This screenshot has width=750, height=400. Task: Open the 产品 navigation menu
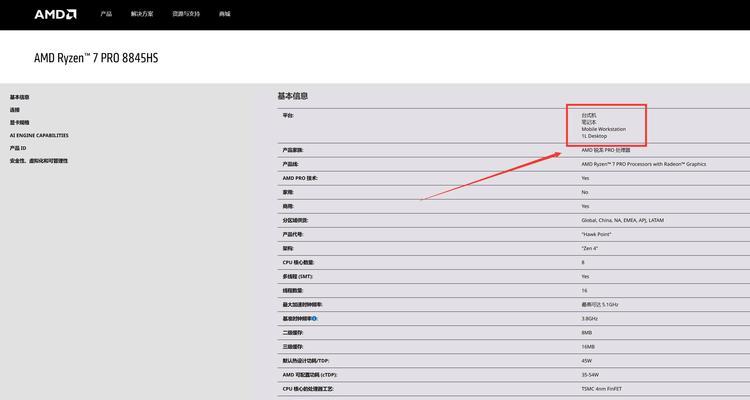pyautogui.click(x=106, y=14)
